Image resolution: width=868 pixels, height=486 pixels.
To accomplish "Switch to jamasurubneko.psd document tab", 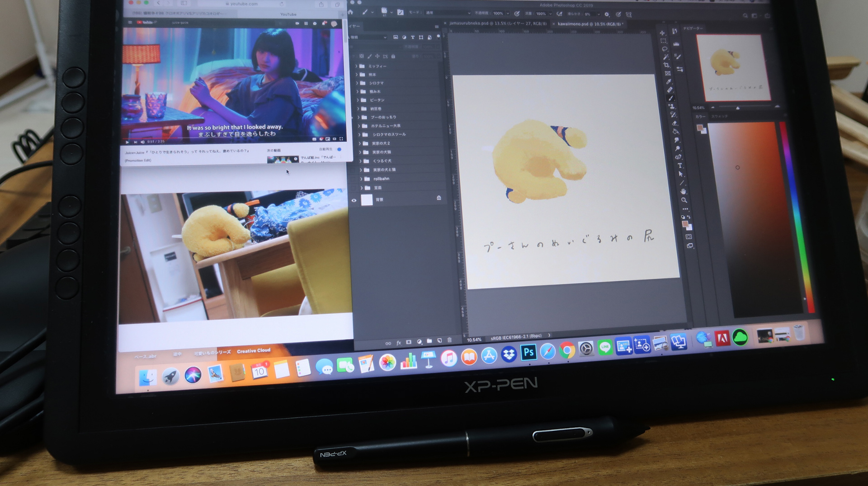I will [498, 23].
